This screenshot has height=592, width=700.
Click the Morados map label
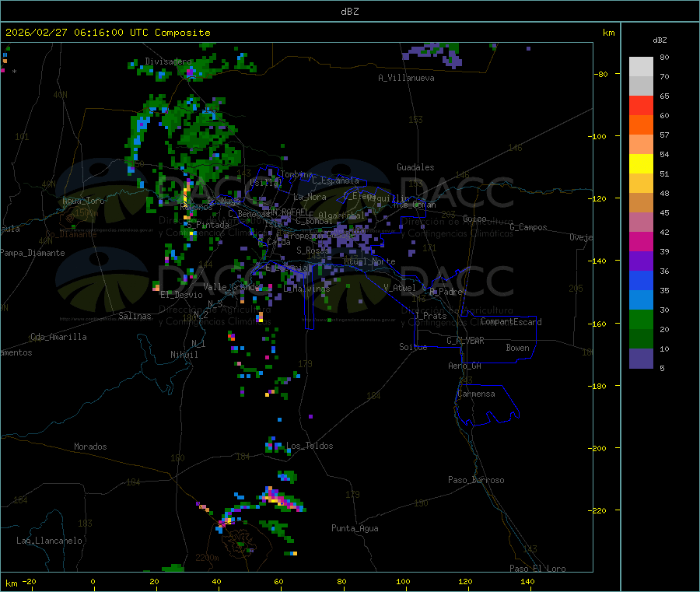[x=90, y=447]
